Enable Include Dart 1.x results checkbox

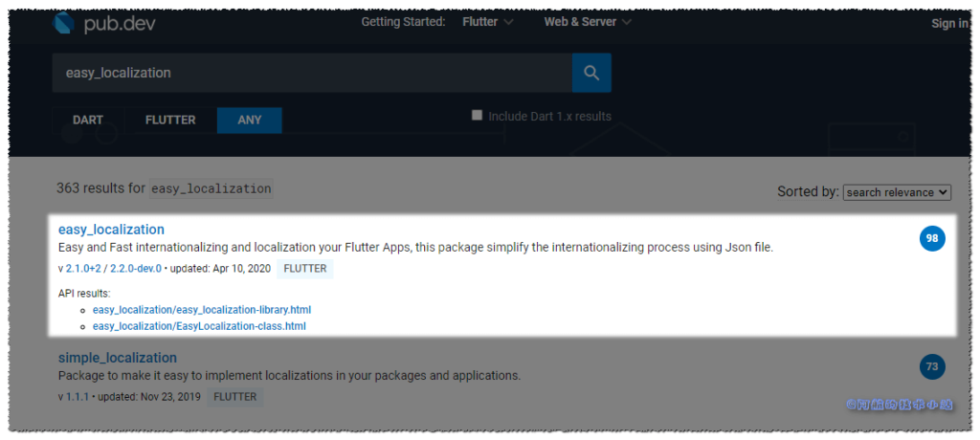point(477,116)
